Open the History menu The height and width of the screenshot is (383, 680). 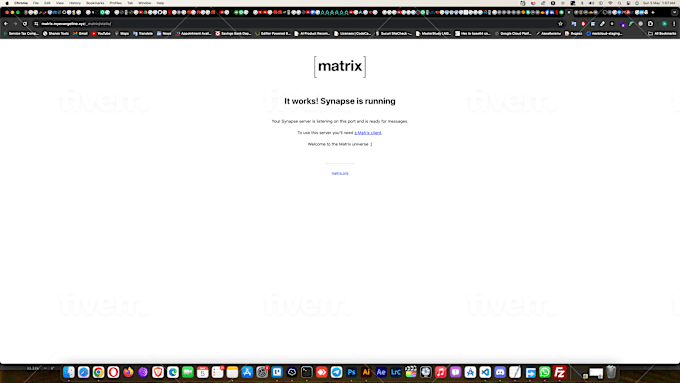tap(75, 3)
